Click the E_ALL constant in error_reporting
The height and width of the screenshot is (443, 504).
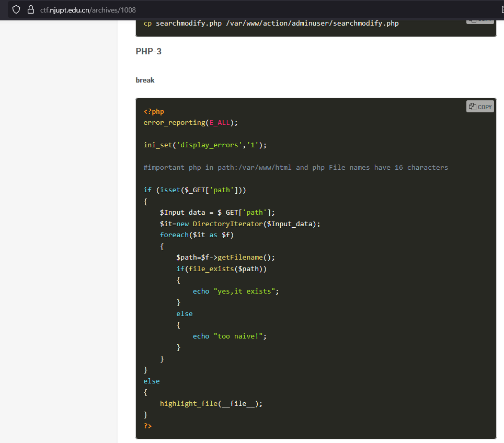pos(220,122)
